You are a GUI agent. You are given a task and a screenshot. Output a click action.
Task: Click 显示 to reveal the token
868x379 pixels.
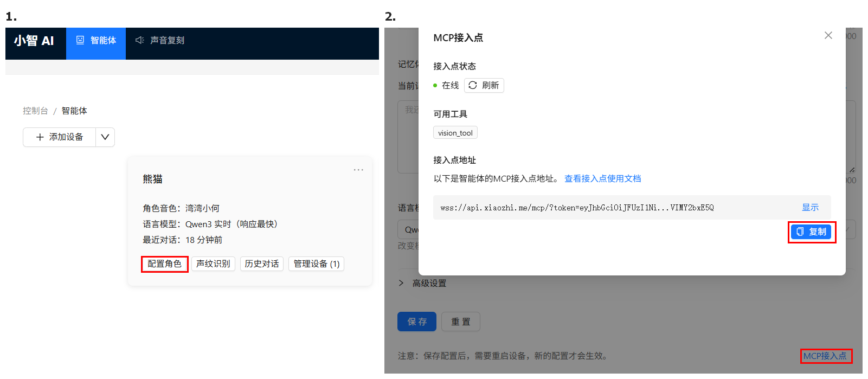811,208
